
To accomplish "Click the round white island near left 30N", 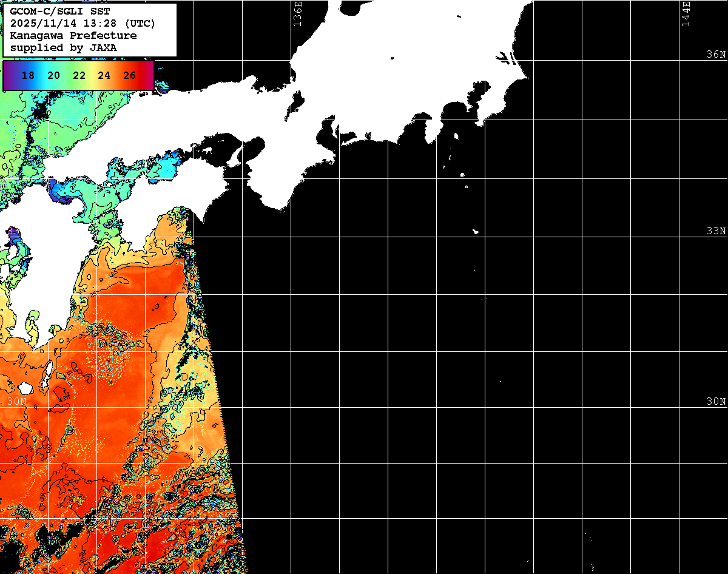I will point(25,388).
